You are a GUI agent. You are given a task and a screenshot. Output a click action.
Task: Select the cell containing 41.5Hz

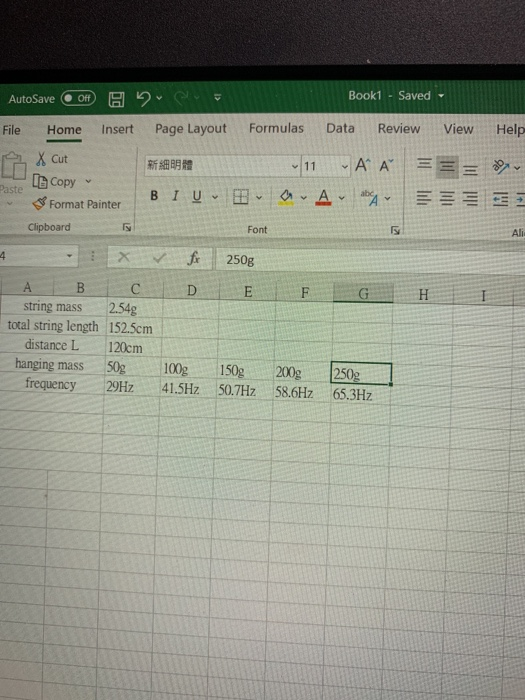point(188,389)
